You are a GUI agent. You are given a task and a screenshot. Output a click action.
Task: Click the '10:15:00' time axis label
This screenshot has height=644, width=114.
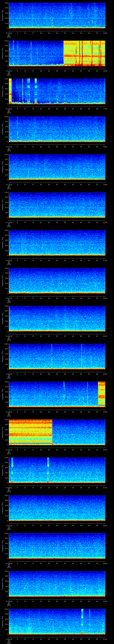coord(9,71)
